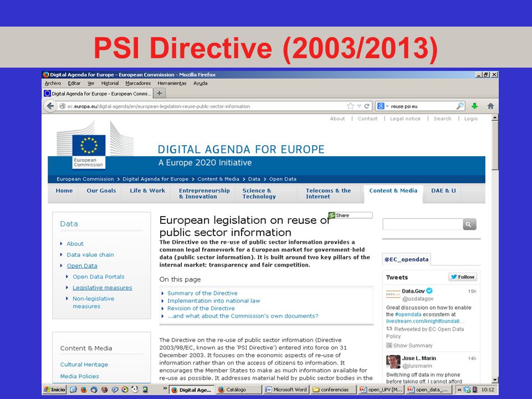Click the bookmark star icon in address bar
This screenshot has width=532, height=399.
click(350, 106)
